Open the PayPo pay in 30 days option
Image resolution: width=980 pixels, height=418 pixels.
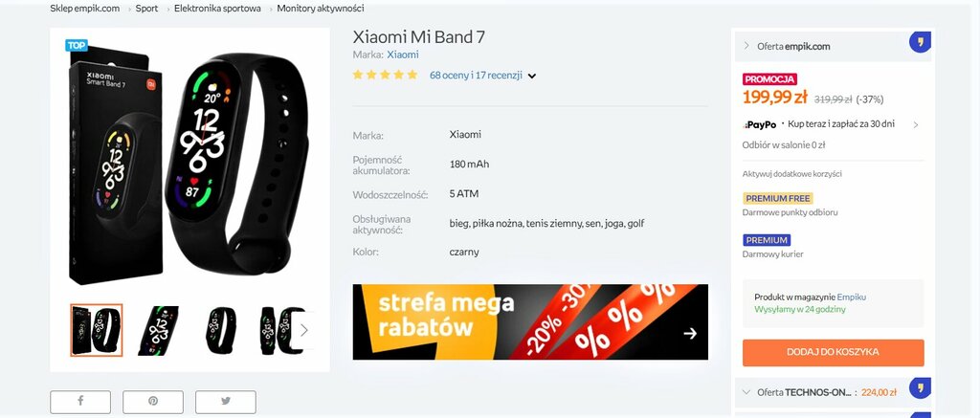point(832,124)
